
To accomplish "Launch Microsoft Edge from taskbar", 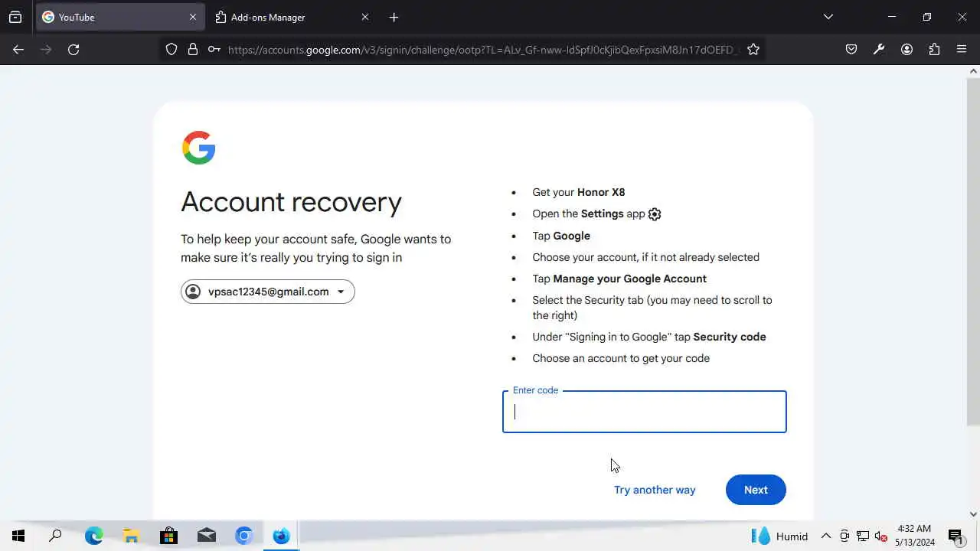I will click(x=94, y=536).
